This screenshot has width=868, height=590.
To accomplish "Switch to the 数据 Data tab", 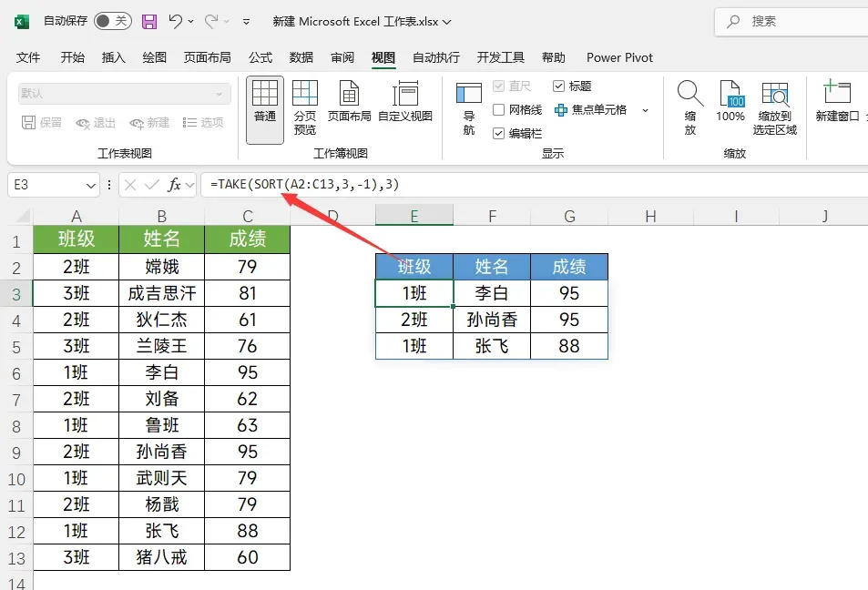I will [301, 57].
